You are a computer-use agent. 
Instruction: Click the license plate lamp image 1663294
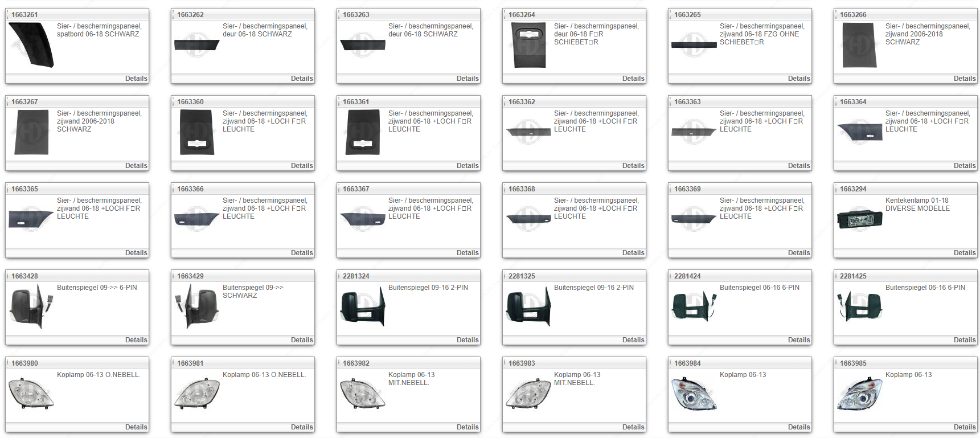860,219
